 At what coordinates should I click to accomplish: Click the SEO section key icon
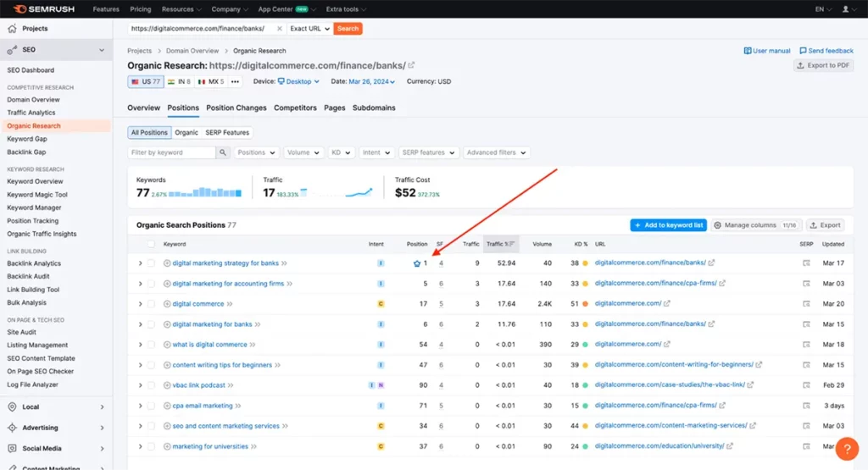pos(12,50)
